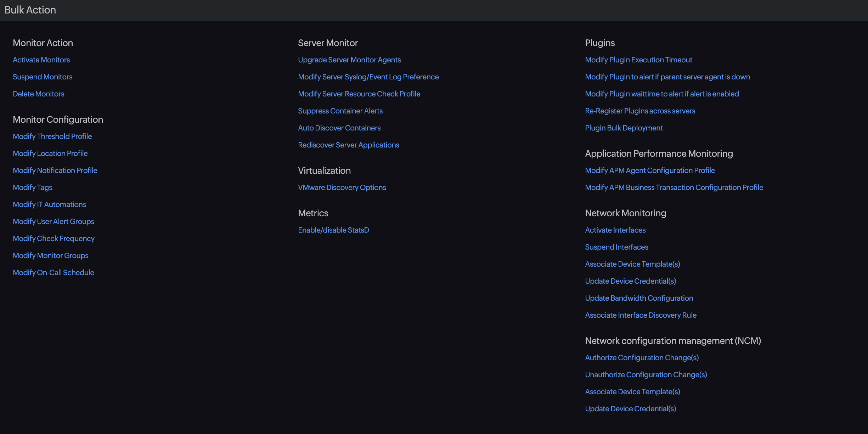Viewport: 868px width, 434px height.
Task: Click Modify Notification Profile link
Action: (x=55, y=171)
